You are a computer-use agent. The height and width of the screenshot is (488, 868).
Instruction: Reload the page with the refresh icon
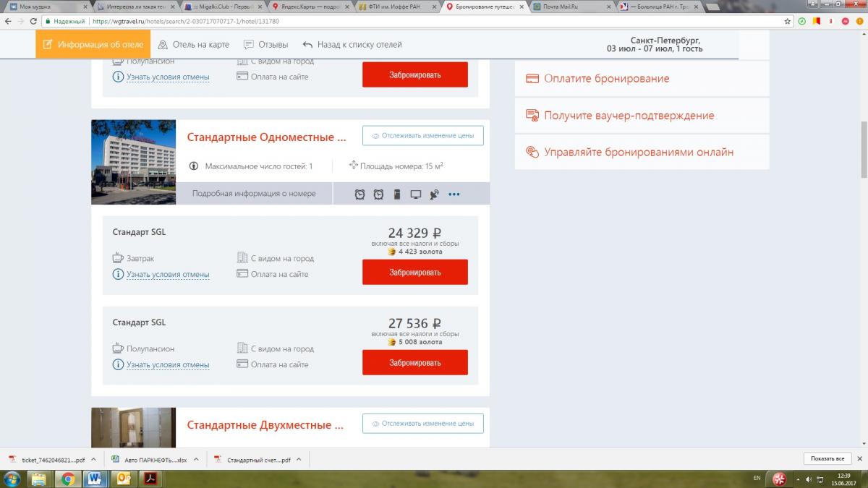pos(33,22)
